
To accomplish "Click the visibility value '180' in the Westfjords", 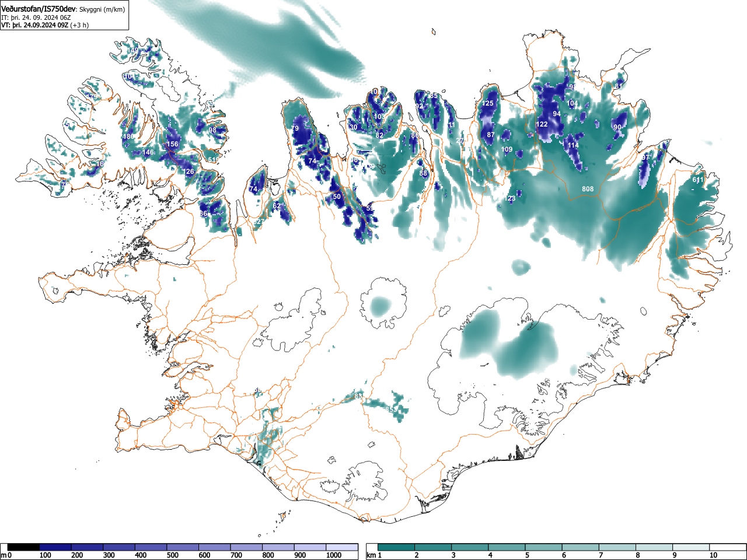I will (x=128, y=136).
